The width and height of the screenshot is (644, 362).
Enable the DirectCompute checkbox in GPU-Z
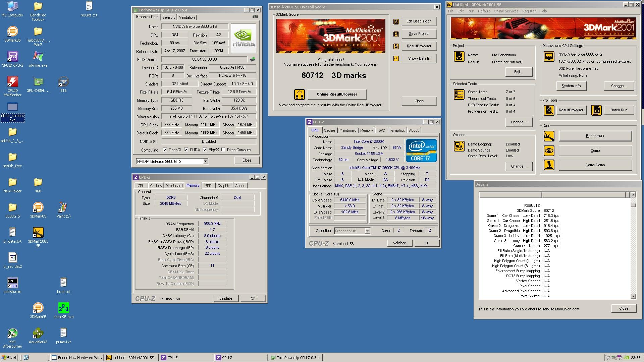coord(223,150)
